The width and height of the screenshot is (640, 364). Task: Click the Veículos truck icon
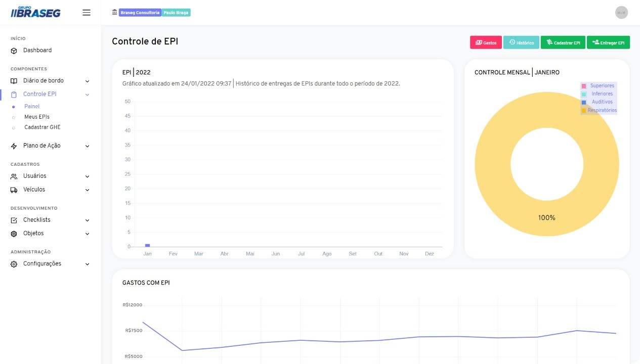pyautogui.click(x=14, y=190)
